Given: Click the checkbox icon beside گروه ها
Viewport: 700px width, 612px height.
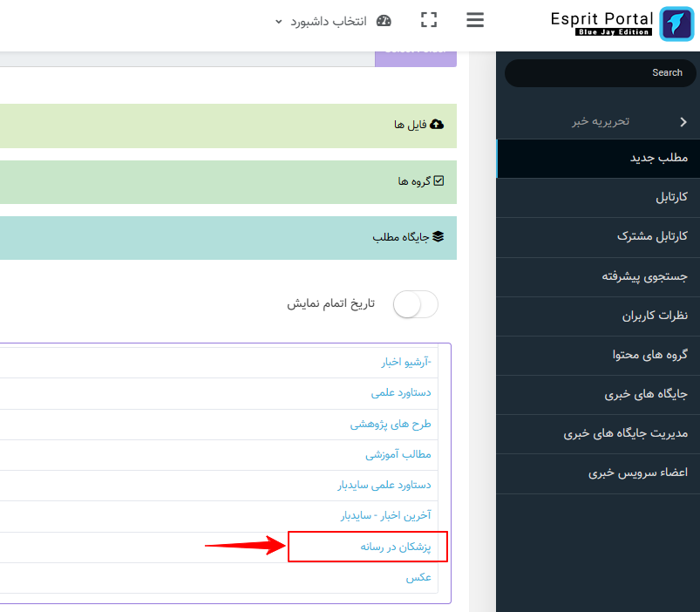Looking at the screenshot, I should coord(438,180).
